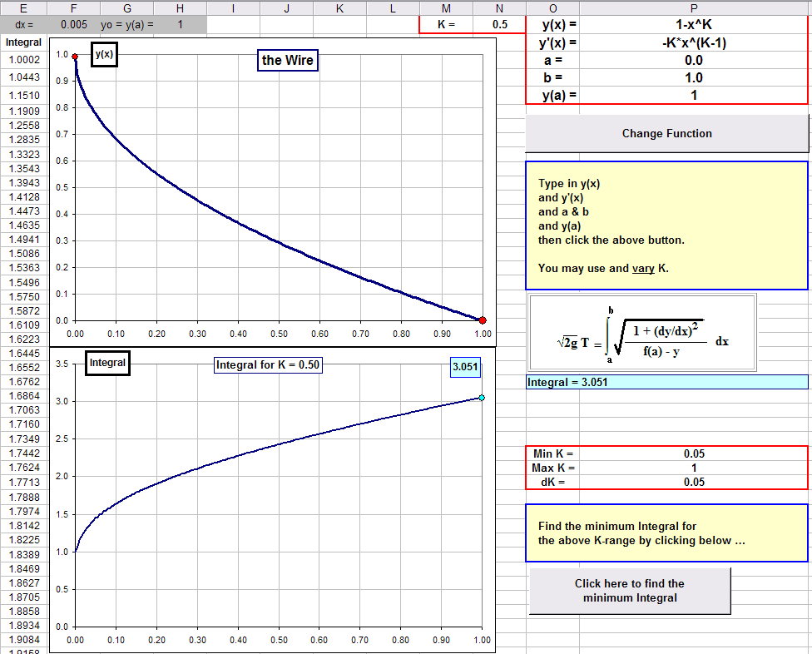The image size is (812, 654).
Task: Select the 'Integral for K = 0.50' chart label
Action: (x=268, y=365)
